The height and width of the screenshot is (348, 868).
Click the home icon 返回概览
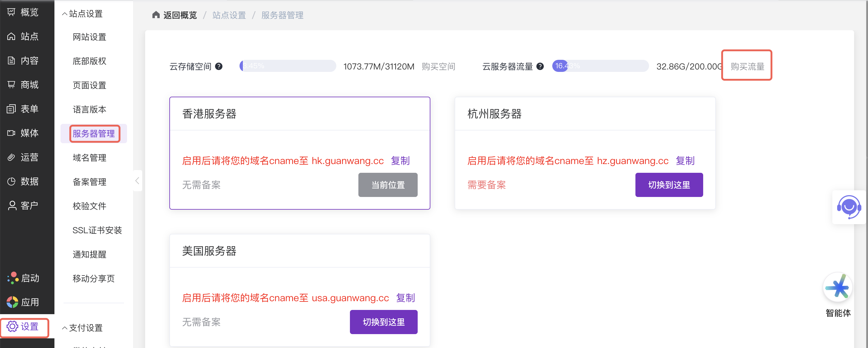click(156, 15)
